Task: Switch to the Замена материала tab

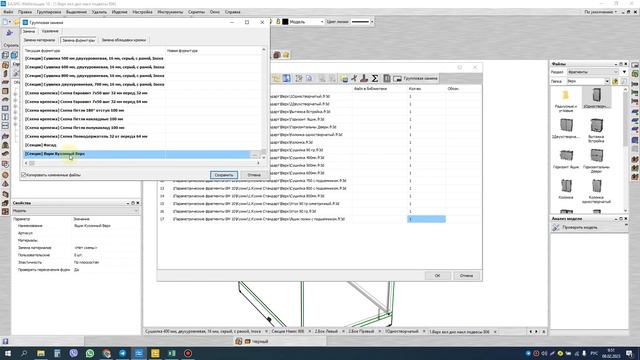Action: 39,40
